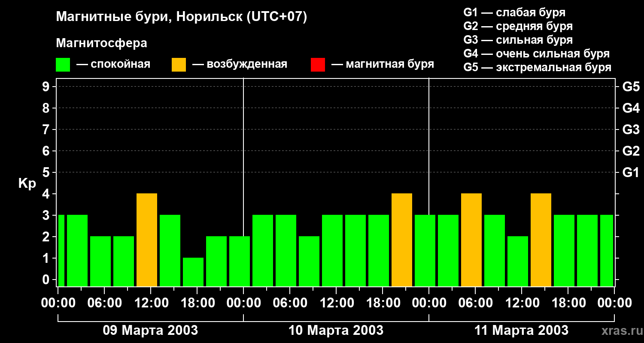Select the 'G5 — экстремальная буря' legend line
The height and width of the screenshot is (343, 644).
point(538,67)
